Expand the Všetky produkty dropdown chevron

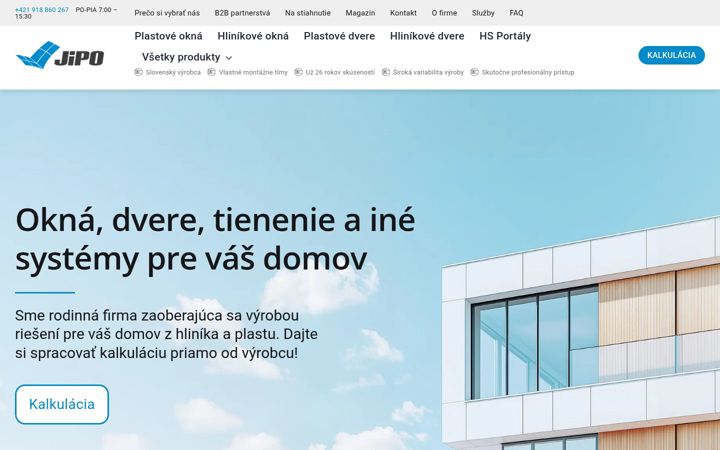pyautogui.click(x=229, y=58)
